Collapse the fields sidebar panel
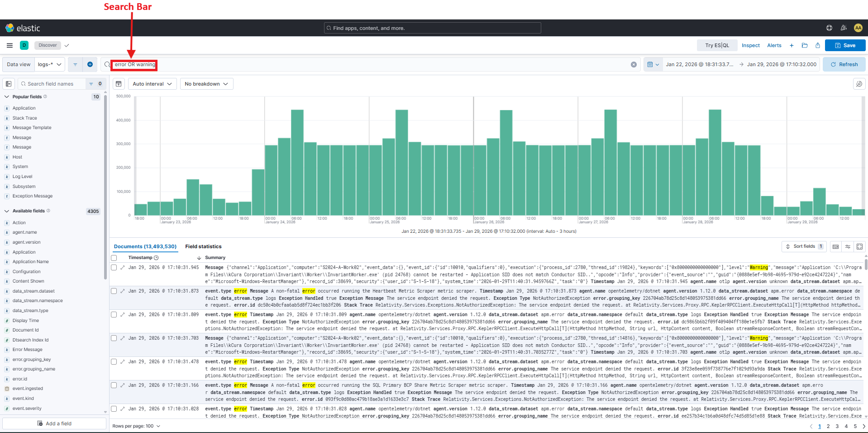868x433 pixels. coord(9,84)
